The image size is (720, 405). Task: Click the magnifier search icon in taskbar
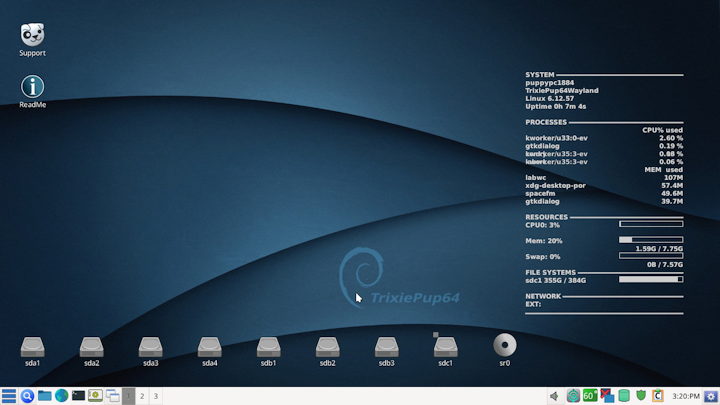click(x=27, y=396)
